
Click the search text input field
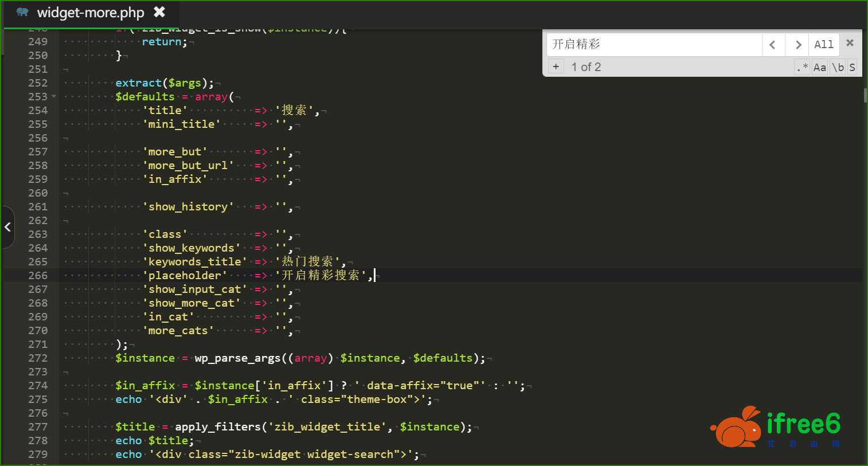pos(654,45)
